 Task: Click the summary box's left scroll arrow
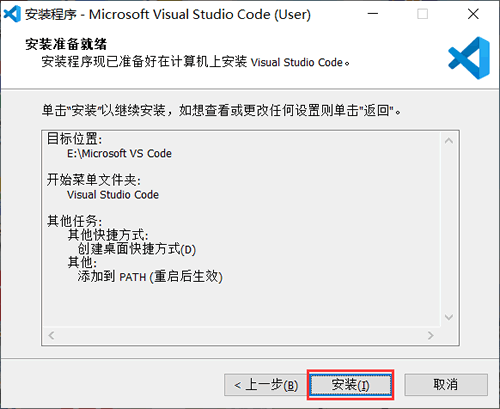click(51, 335)
